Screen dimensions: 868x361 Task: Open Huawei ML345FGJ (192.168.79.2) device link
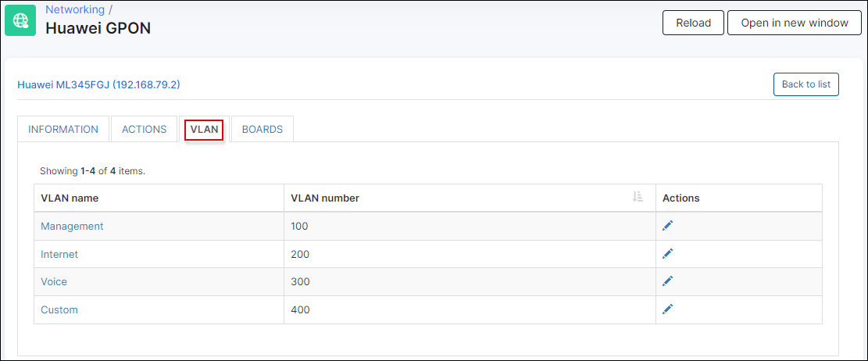98,84
